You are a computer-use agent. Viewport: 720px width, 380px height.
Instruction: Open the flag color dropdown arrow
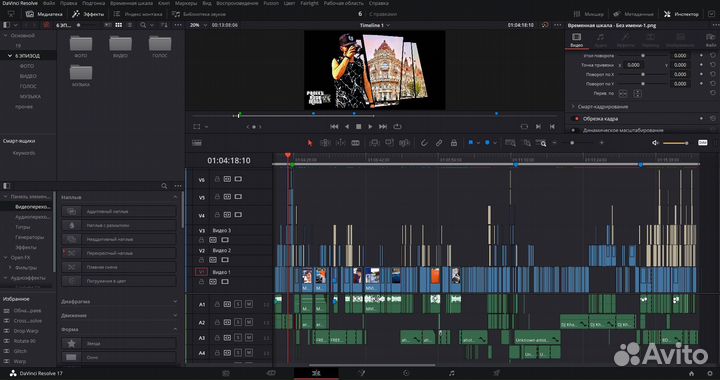pos(478,143)
